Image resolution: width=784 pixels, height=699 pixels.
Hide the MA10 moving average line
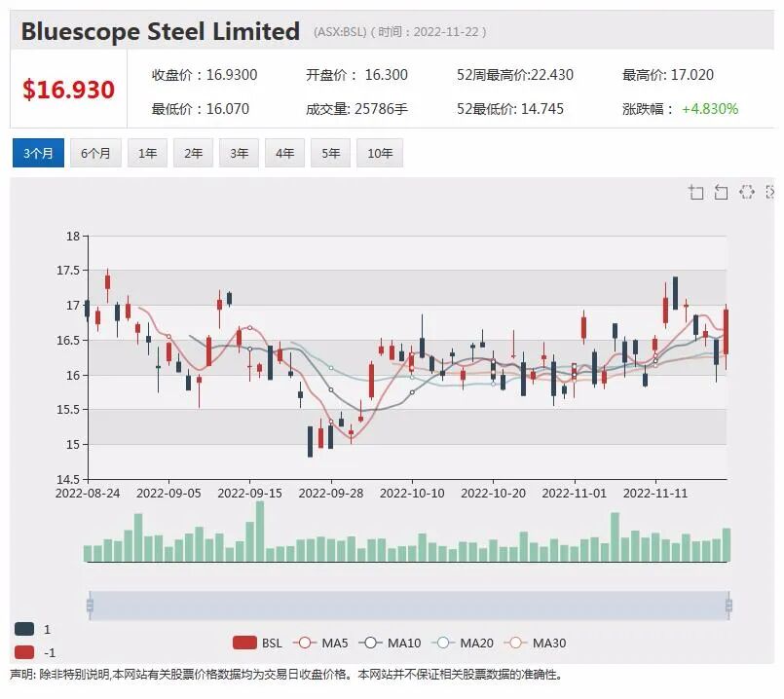coord(390,644)
